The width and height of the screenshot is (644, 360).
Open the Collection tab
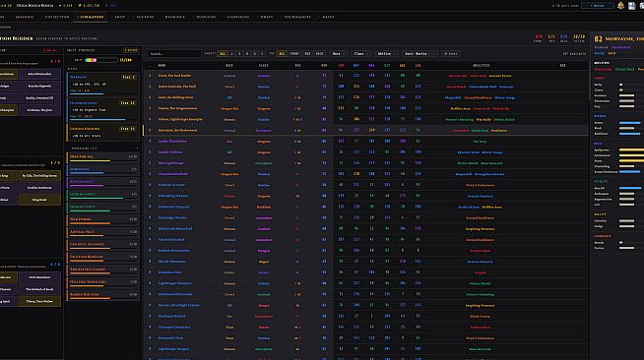pyautogui.click(x=57, y=17)
